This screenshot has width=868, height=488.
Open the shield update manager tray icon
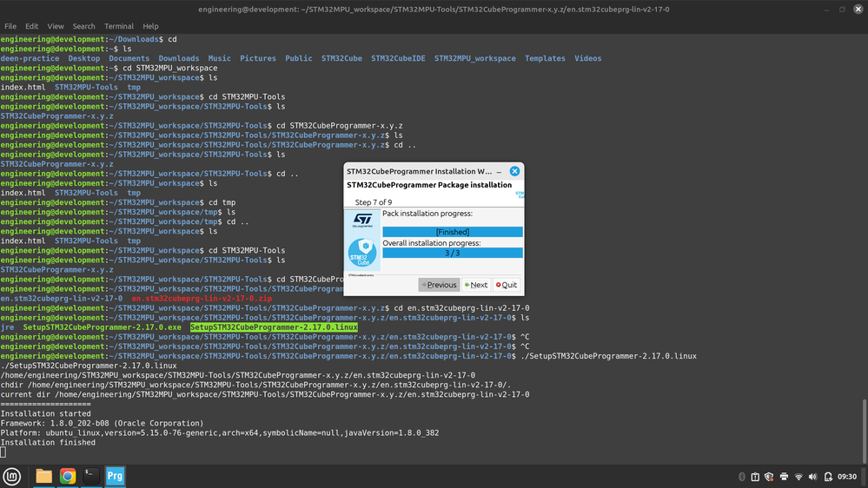pos(769,477)
